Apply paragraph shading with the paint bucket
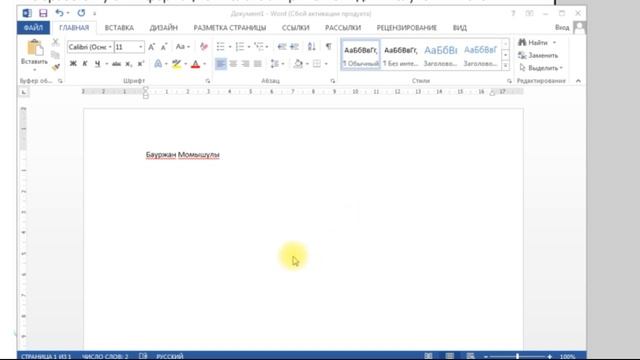640x360 pixels. (298, 64)
